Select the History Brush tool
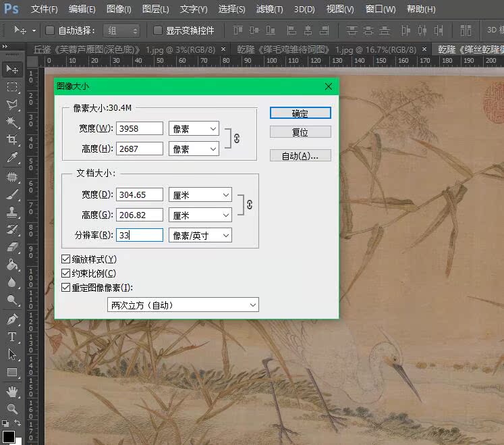This screenshot has width=504, height=445. 12,230
